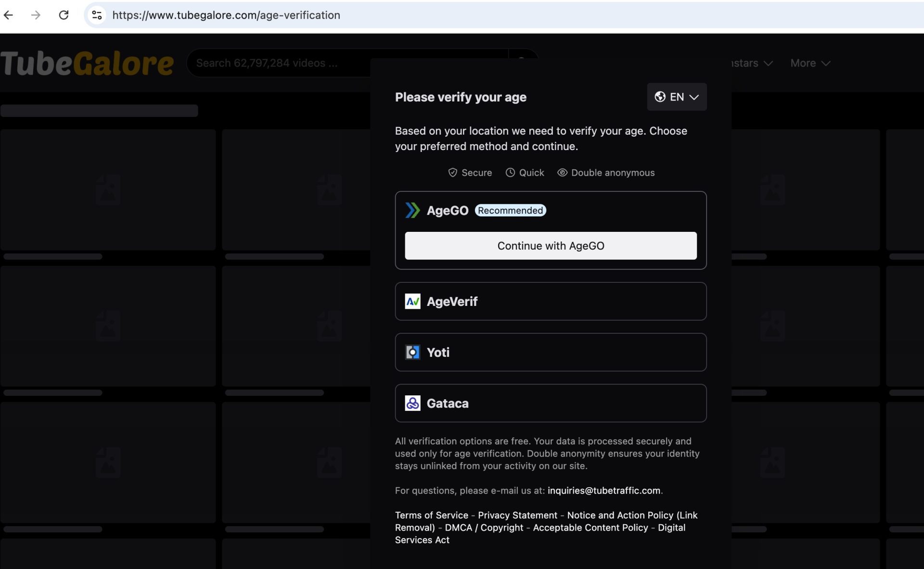Click the Recommended badge
The width and height of the screenshot is (924, 569).
pyautogui.click(x=510, y=210)
